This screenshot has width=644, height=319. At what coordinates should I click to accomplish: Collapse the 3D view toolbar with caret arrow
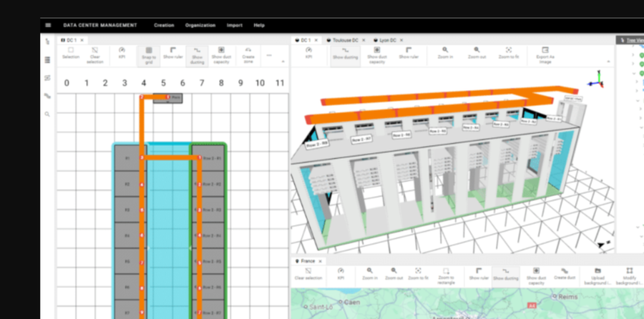point(608,62)
